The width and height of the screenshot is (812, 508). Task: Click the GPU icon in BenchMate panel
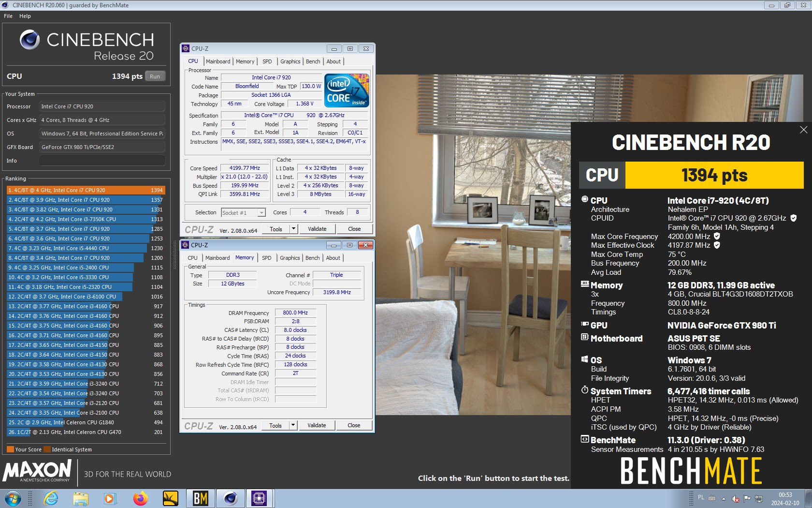point(585,324)
